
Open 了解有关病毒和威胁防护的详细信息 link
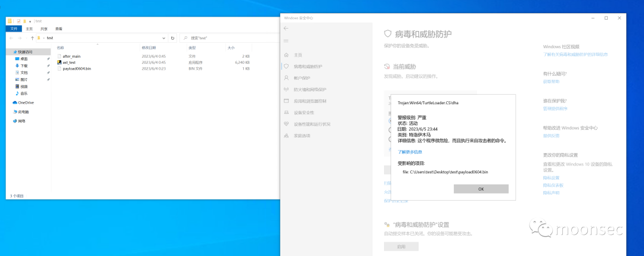pos(575,54)
